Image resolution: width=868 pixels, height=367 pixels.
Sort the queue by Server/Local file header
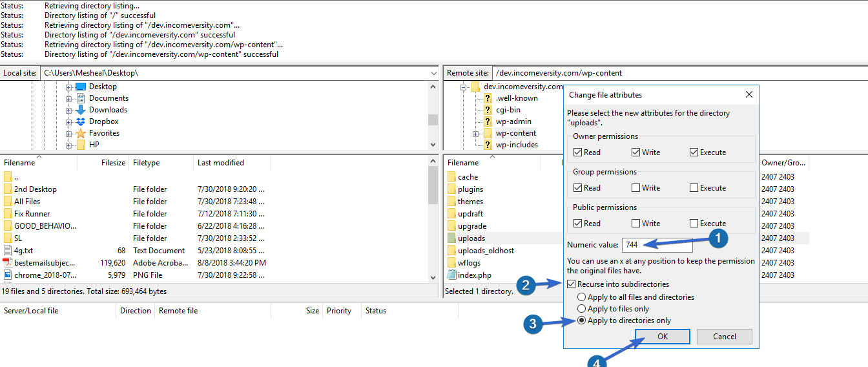click(59, 311)
